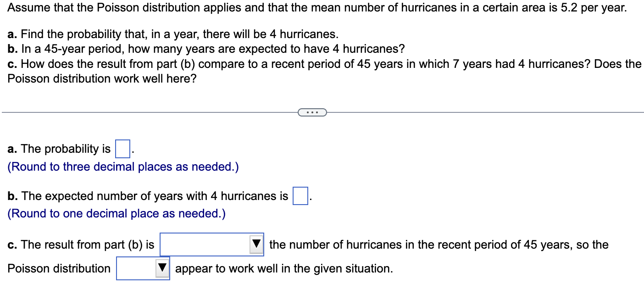The image size is (644, 289).
Task: Click "appear to work well in the given situation"
Action: [284, 269]
